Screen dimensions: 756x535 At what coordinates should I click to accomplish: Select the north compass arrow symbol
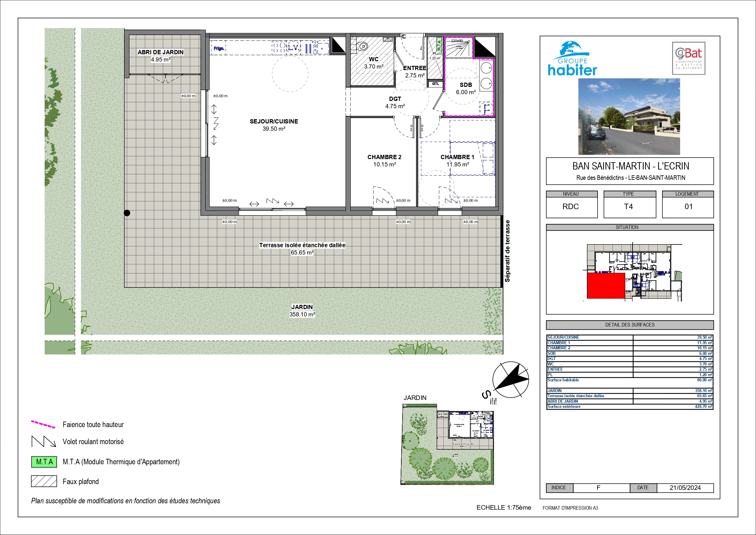tap(510, 380)
